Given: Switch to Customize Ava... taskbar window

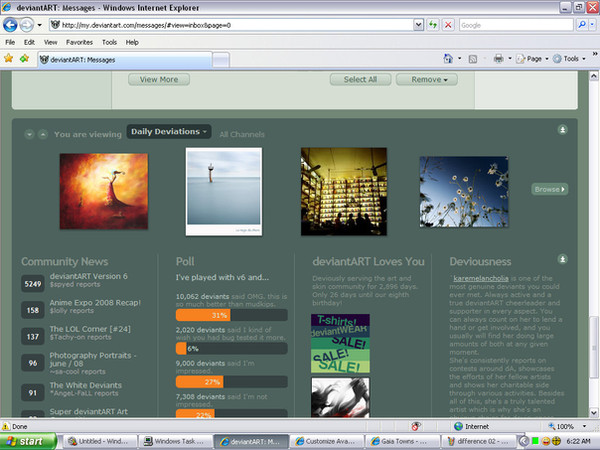Looking at the screenshot, I should [326, 441].
